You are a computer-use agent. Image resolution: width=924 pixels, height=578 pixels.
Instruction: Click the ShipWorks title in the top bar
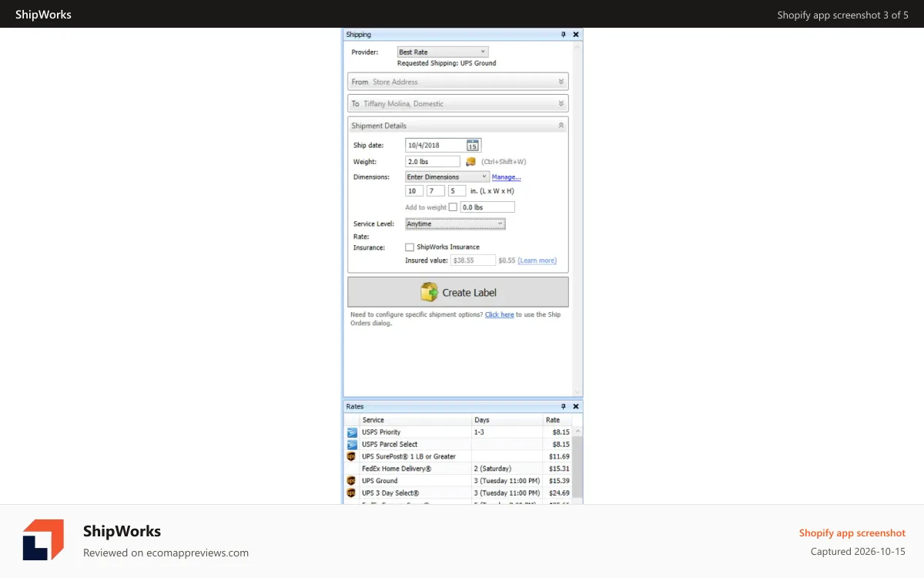pos(43,15)
